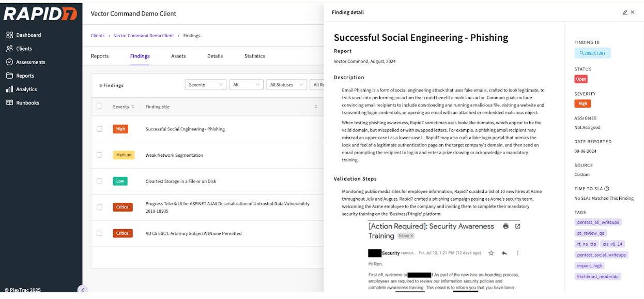The image size is (644, 299).
Task: Select the AD CS ESC1 finding checkbox
Action: [99, 233]
